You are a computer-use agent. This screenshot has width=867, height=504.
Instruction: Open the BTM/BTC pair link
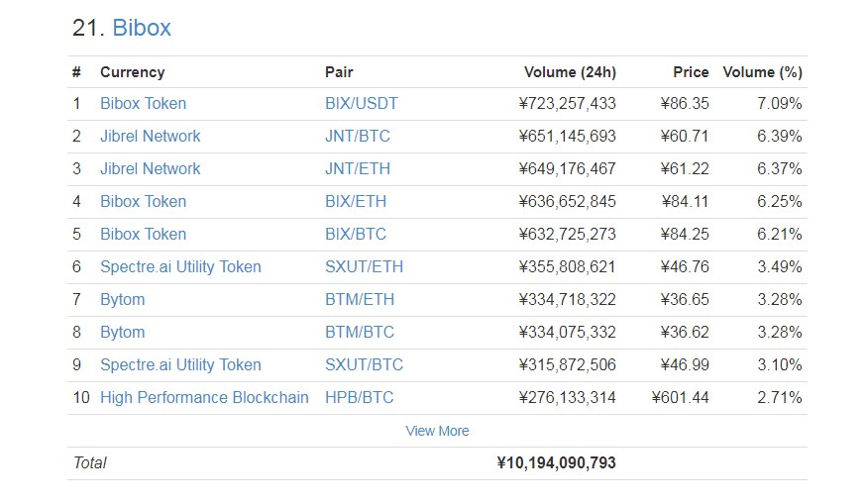pyautogui.click(x=360, y=332)
